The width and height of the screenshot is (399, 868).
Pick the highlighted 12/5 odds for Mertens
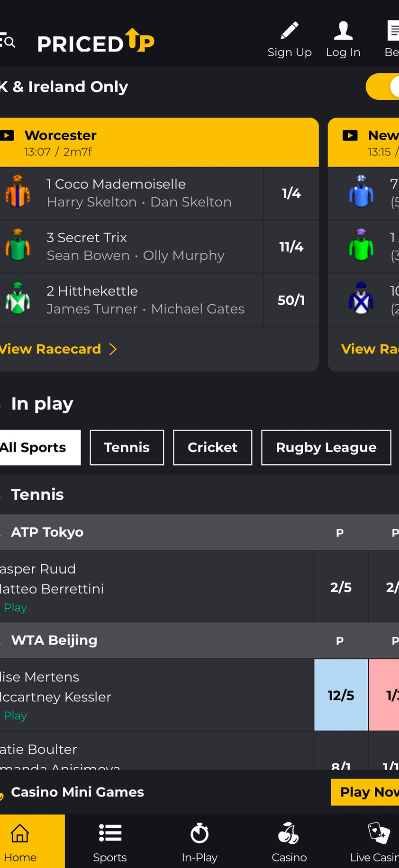tap(341, 695)
